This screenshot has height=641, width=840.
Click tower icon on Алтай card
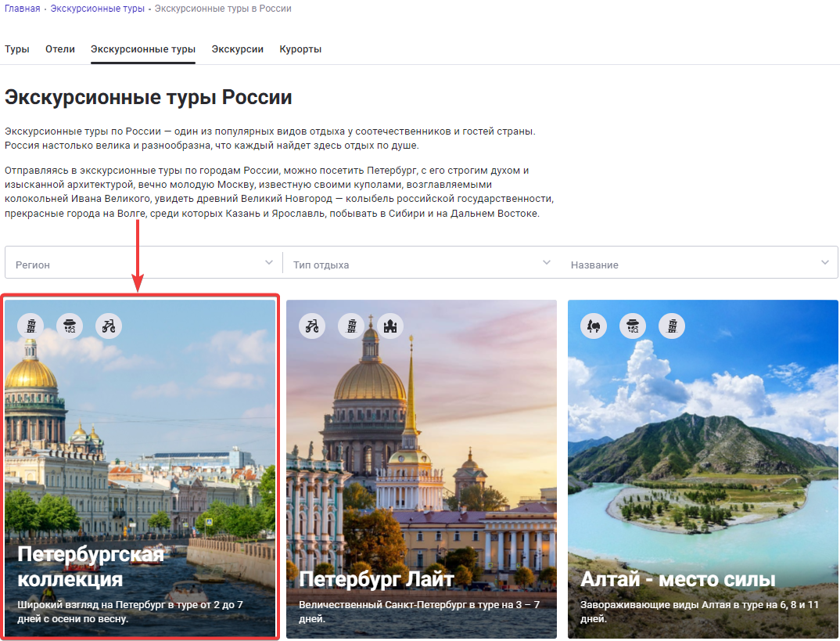672,326
